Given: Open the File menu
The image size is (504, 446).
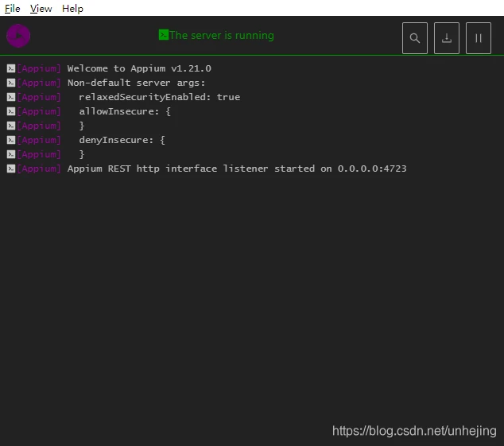Looking at the screenshot, I should coord(12,9).
